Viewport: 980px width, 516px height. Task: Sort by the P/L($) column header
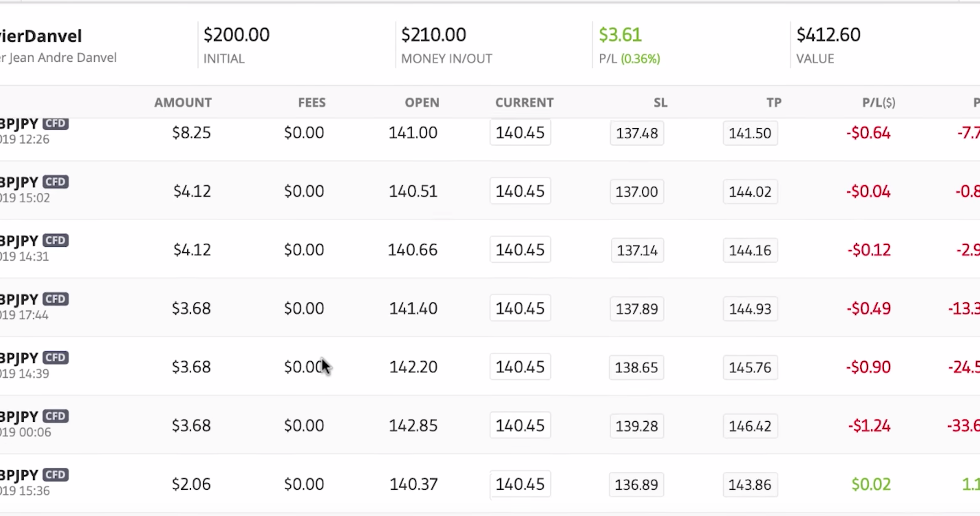tap(878, 102)
